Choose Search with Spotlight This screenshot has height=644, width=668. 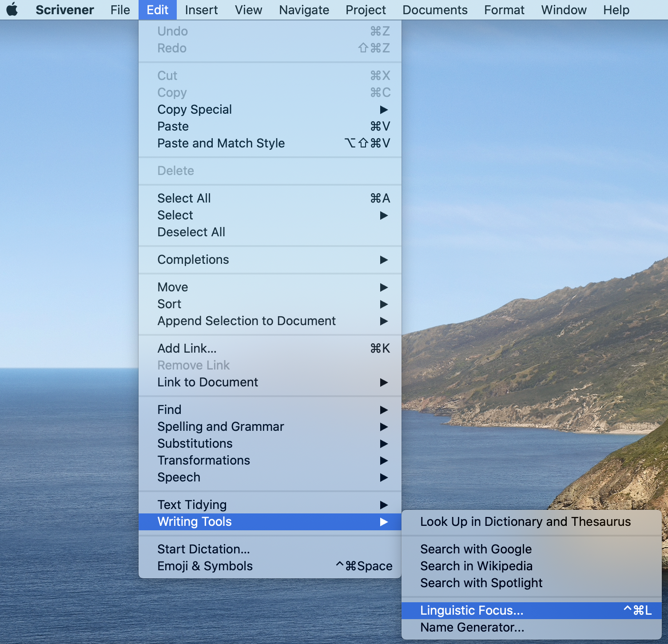point(532,583)
